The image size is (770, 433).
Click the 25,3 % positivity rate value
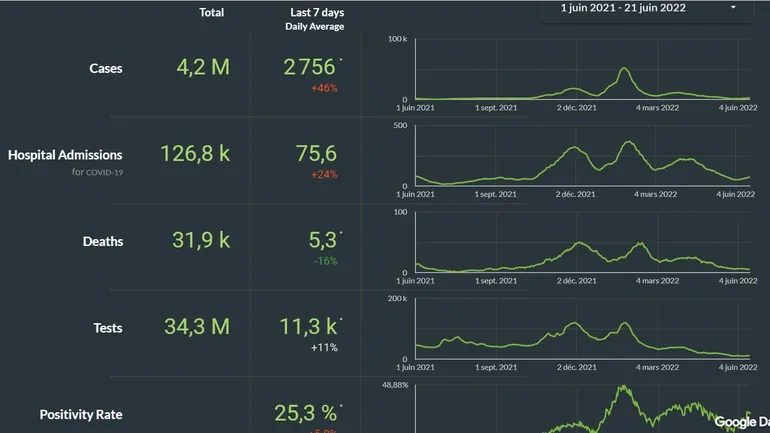pos(308,413)
